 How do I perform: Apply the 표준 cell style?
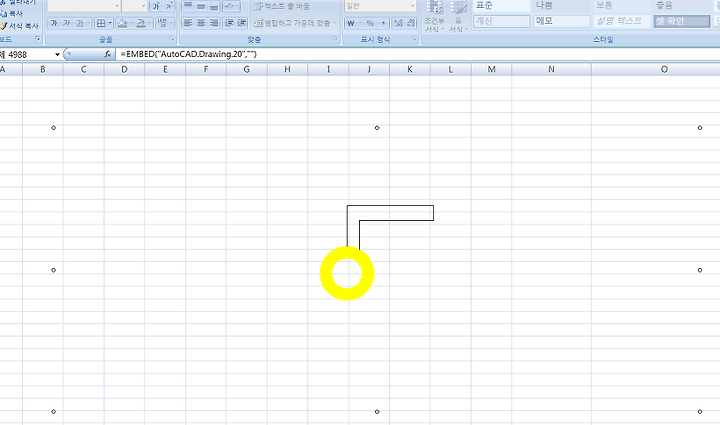click(x=501, y=6)
